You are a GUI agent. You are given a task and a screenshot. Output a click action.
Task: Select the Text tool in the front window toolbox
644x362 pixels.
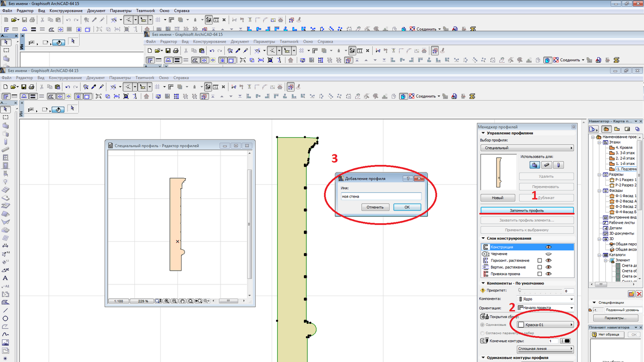point(6,278)
